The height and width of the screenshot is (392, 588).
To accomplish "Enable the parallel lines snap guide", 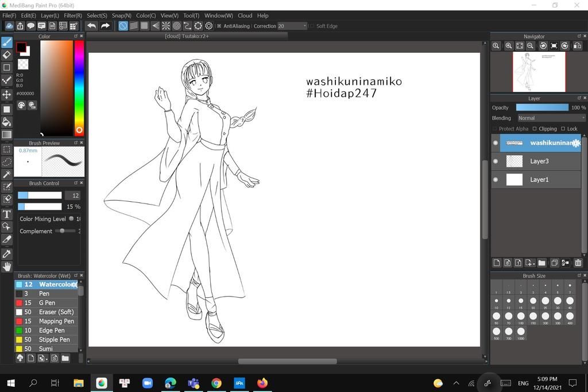I will pos(133,26).
